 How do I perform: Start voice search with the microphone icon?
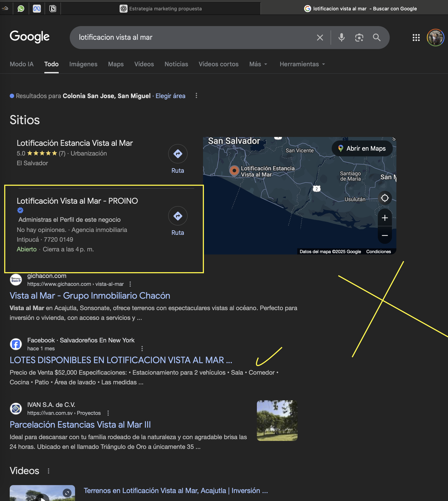[341, 38]
